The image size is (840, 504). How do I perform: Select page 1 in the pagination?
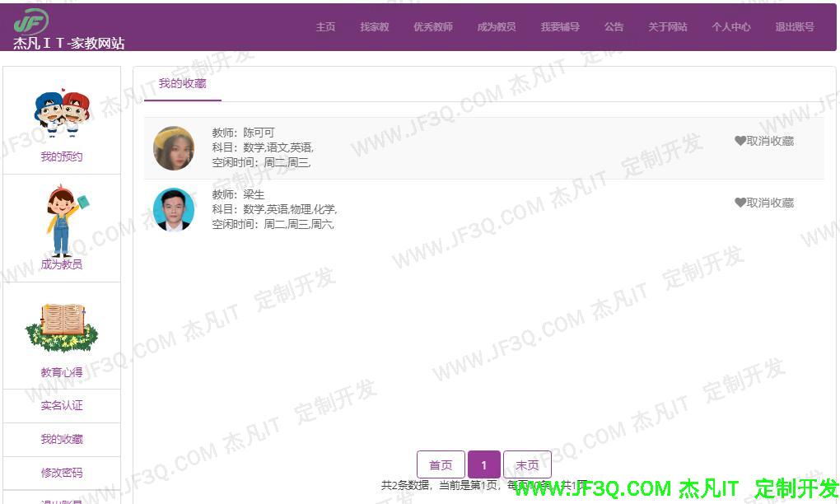coord(483,465)
